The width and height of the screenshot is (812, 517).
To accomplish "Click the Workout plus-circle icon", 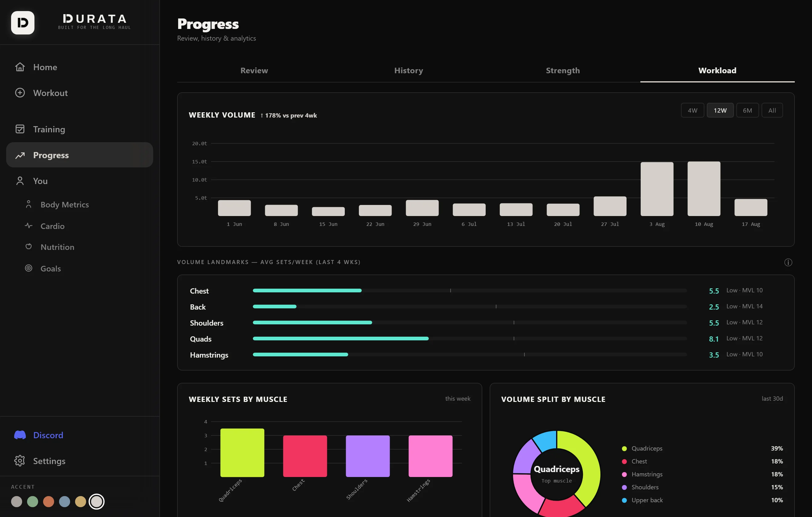I will point(20,92).
